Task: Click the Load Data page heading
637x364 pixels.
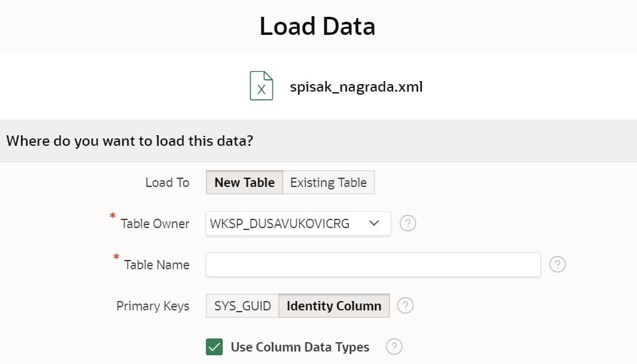Action: [x=317, y=26]
